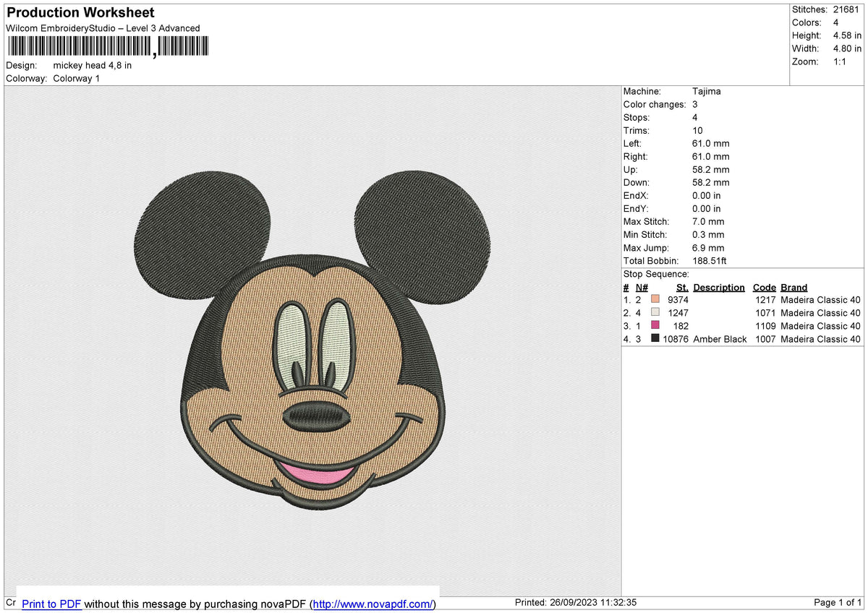Screen dimensions: 868x613
Task: Click thread code 1109
Action: tap(765, 325)
